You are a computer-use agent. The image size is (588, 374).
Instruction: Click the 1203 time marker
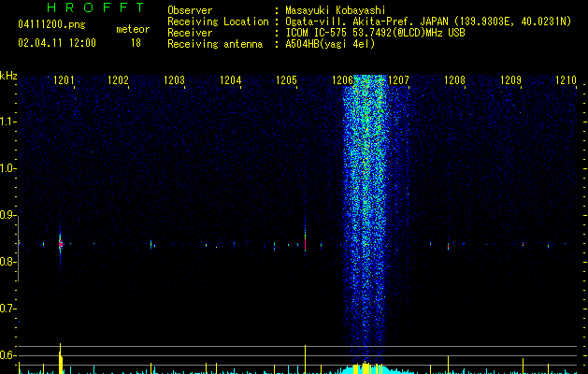tap(175, 79)
